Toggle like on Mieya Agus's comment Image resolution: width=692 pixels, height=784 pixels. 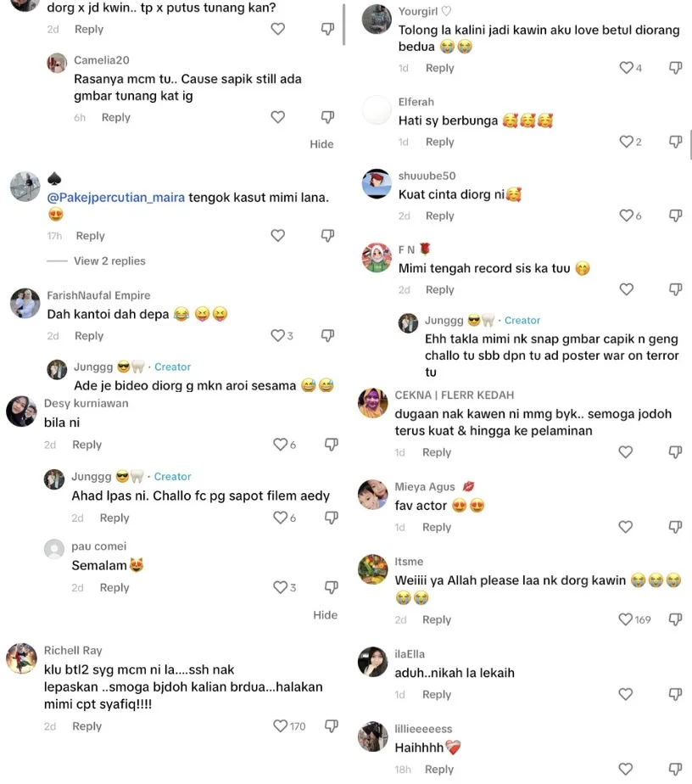click(x=626, y=527)
